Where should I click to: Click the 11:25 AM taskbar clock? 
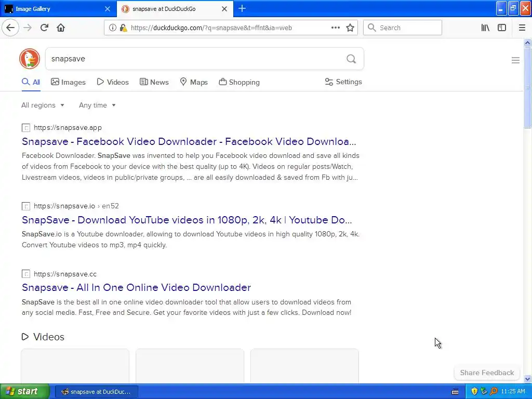coord(513,391)
